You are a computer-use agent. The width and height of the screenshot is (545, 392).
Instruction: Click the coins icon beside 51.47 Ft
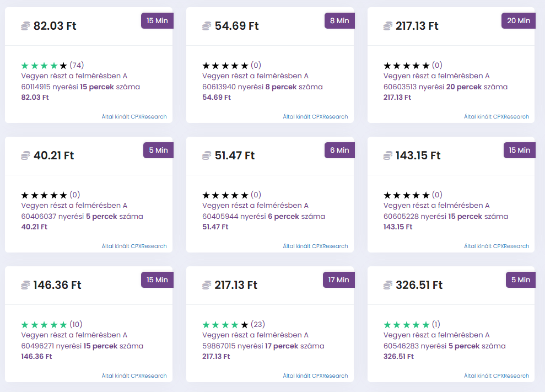tap(207, 155)
